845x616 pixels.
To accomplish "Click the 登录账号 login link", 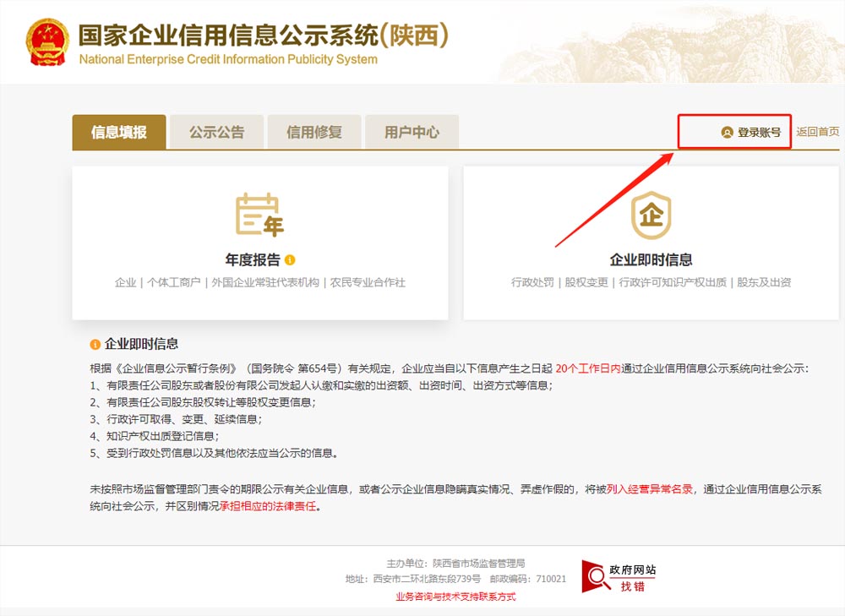I will 751,132.
